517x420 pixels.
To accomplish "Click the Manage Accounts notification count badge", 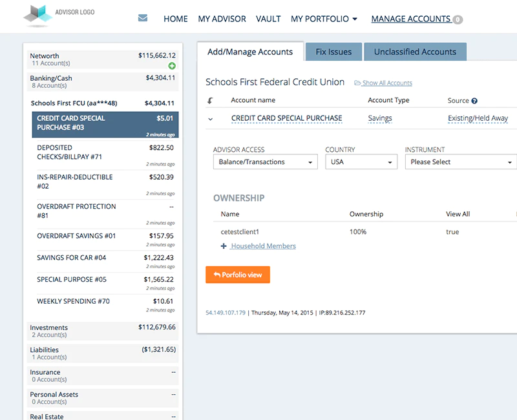I will click(458, 20).
